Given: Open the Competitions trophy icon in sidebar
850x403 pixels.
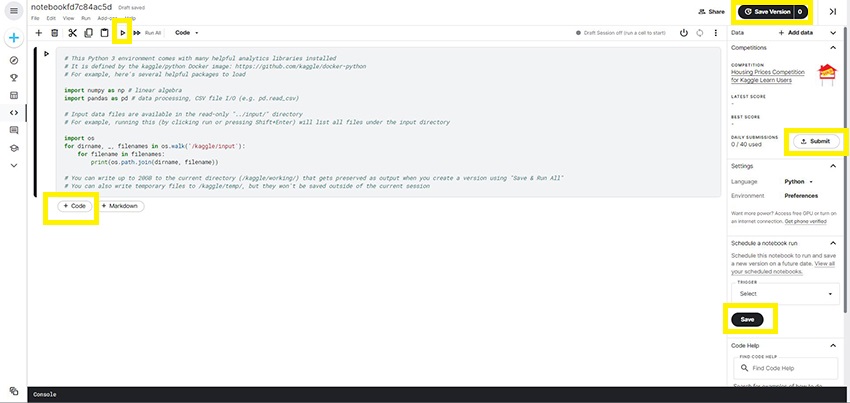Looking at the screenshot, I should coord(14,78).
